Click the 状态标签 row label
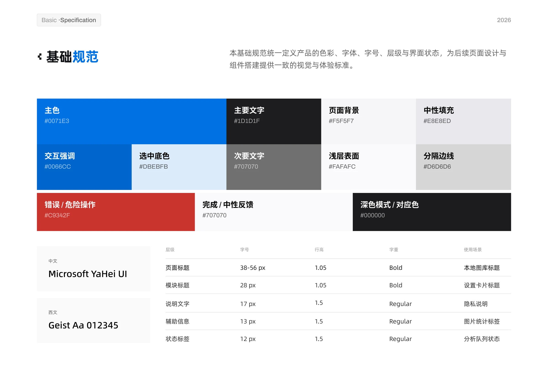This screenshot has height=392, width=548. point(177,339)
